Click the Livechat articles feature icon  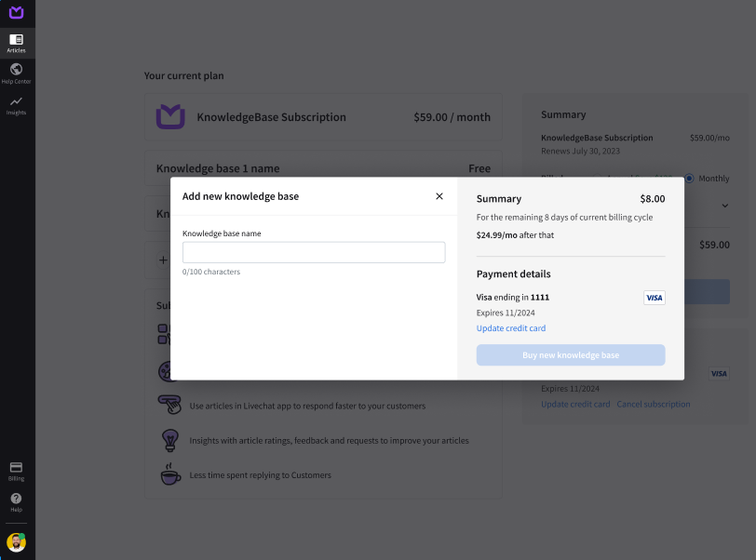pyautogui.click(x=169, y=405)
